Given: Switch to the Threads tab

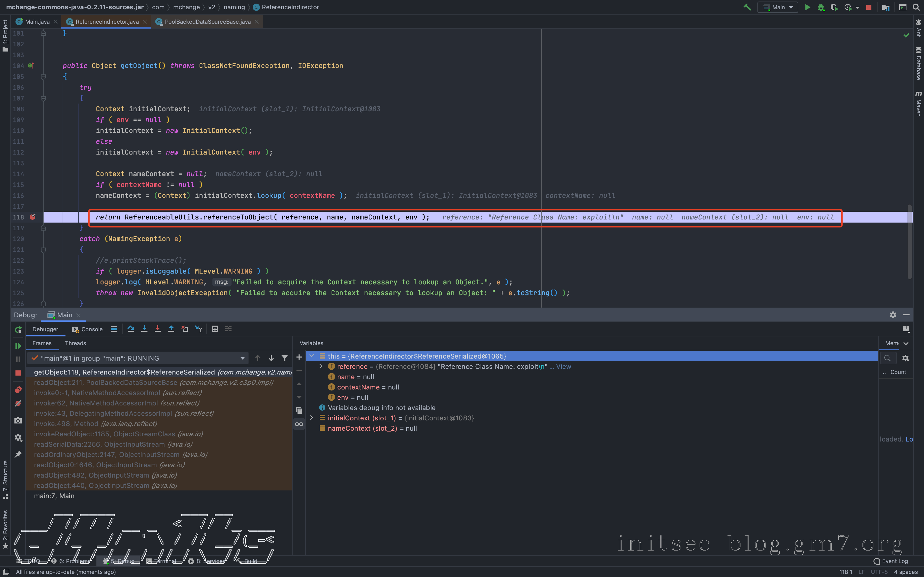Looking at the screenshot, I should click(x=75, y=343).
